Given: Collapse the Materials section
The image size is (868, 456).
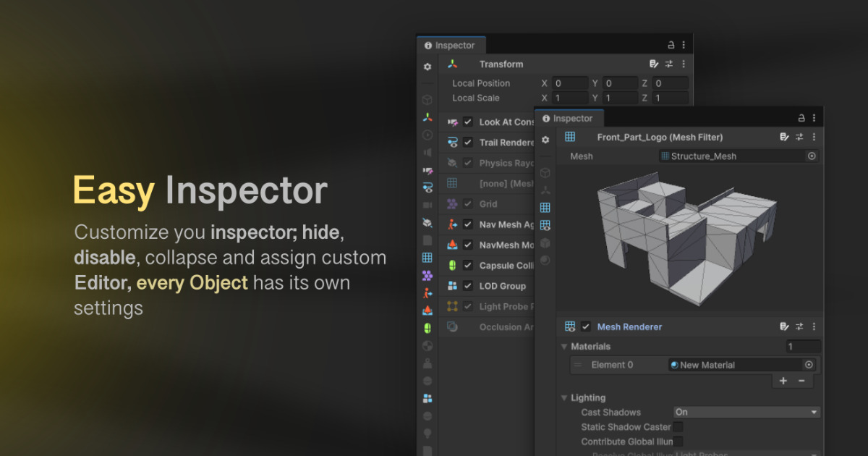Looking at the screenshot, I should coord(563,347).
